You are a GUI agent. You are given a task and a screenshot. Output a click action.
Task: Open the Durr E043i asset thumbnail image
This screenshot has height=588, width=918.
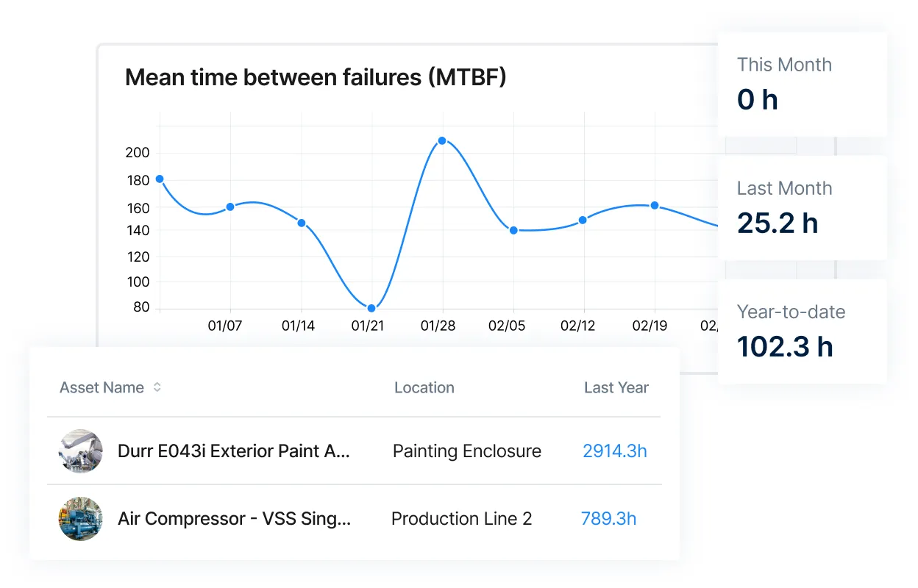point(81,451)
